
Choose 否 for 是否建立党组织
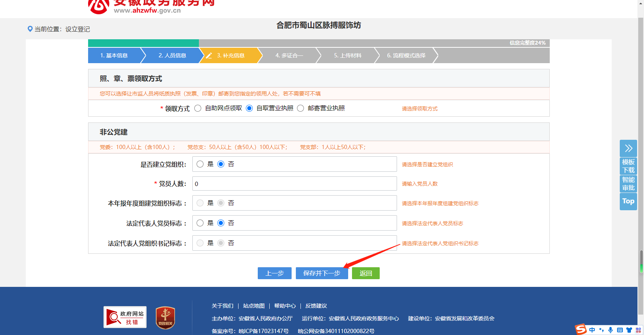tap(221, 164)
